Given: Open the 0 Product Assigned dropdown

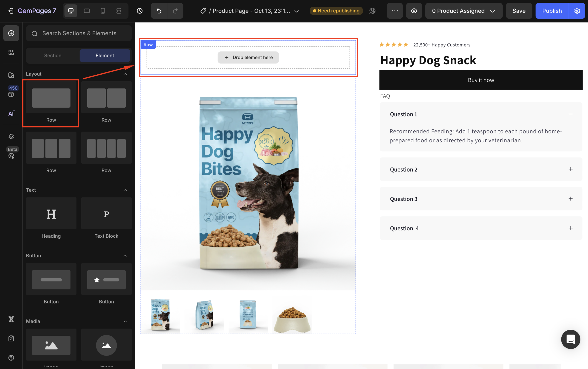Looking at the screenshot, I should point(464,11).
